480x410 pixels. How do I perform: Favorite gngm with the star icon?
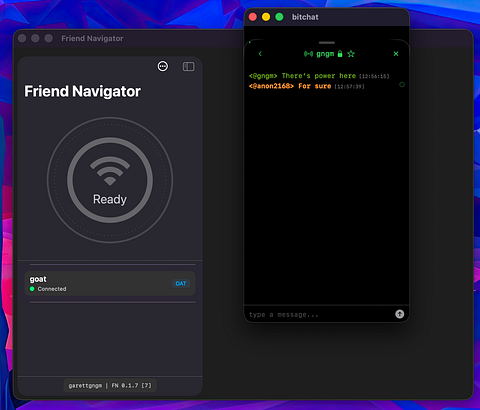click(351, 54)
